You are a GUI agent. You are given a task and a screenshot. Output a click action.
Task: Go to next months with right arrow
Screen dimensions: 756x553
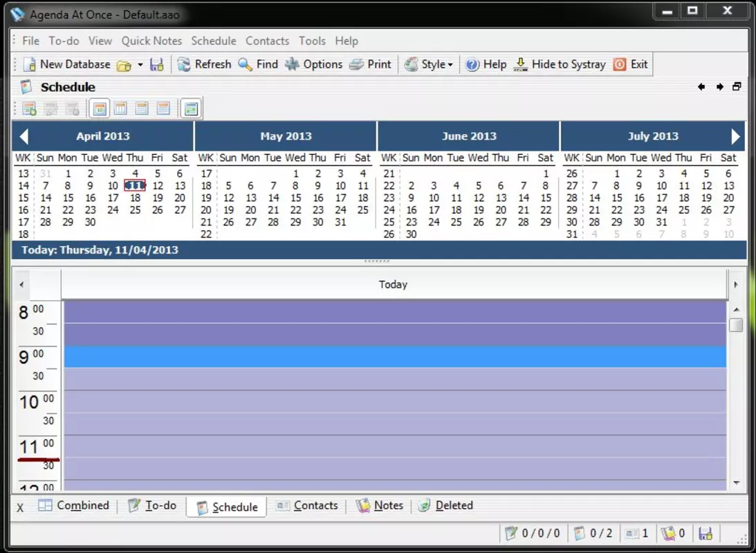736,136
